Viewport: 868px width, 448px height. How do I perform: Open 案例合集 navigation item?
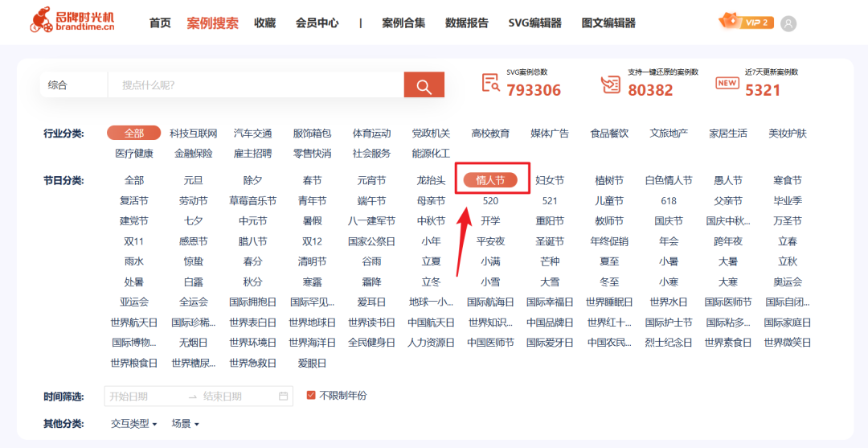403,23
